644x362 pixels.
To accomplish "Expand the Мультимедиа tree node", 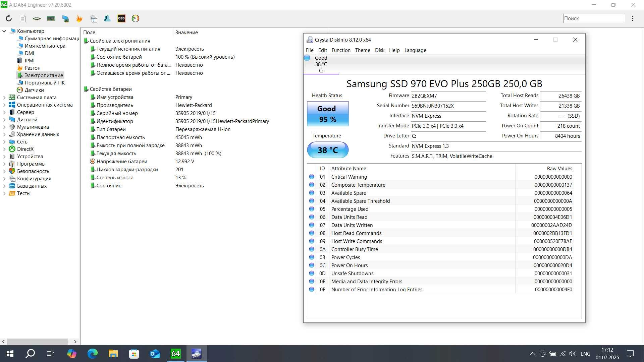I will click(4, 127).
